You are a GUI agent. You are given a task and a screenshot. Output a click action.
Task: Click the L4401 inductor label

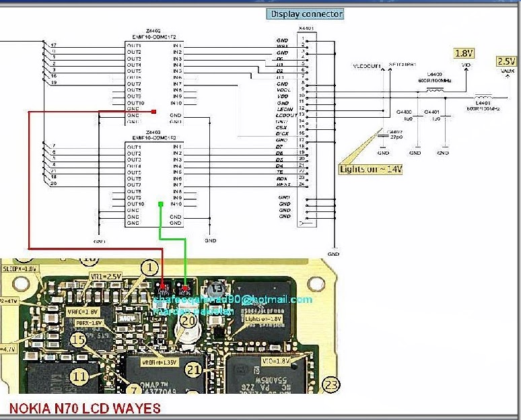[x=483, y=104]
